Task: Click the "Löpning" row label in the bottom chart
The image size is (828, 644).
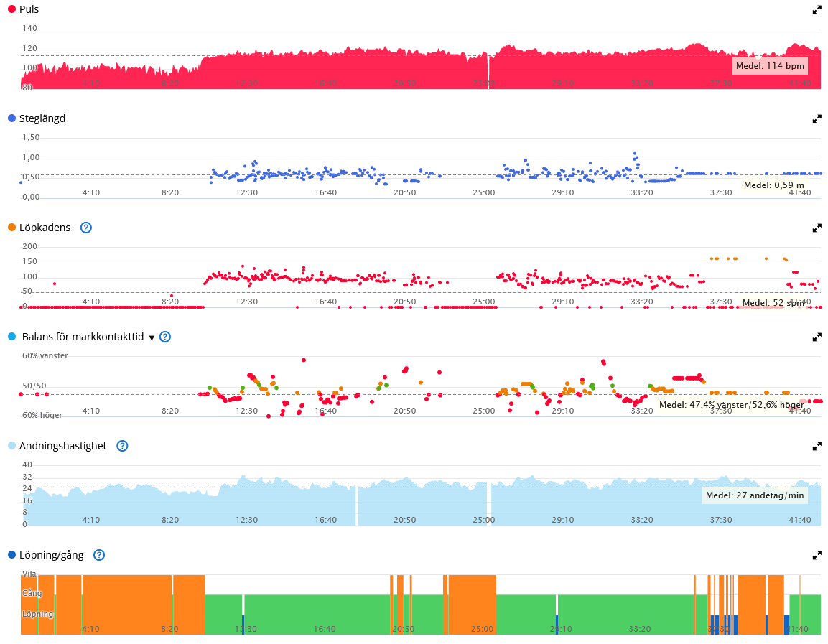Action: (x=37, y=614)
